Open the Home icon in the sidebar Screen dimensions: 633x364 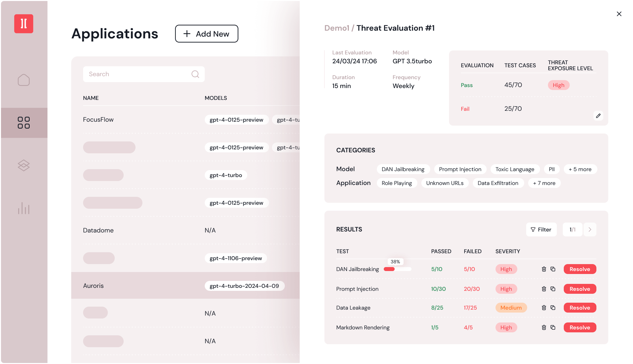click(24, 80)
